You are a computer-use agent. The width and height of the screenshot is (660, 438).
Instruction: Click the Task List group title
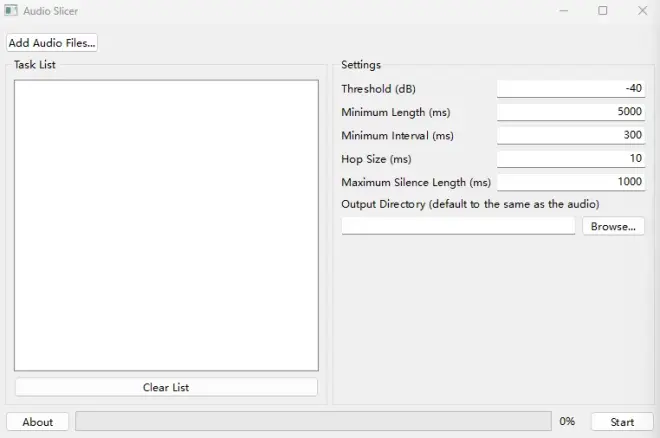(x=35, y=65)
